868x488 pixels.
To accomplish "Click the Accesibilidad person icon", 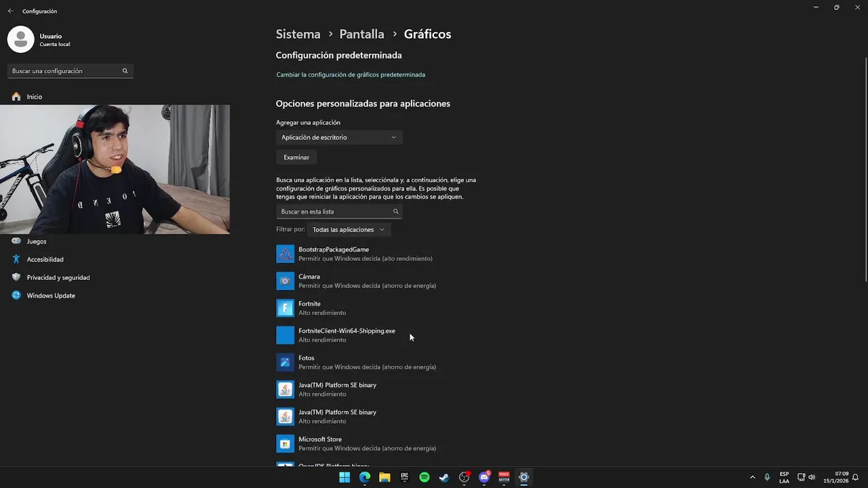I will [x=16, y=260].
